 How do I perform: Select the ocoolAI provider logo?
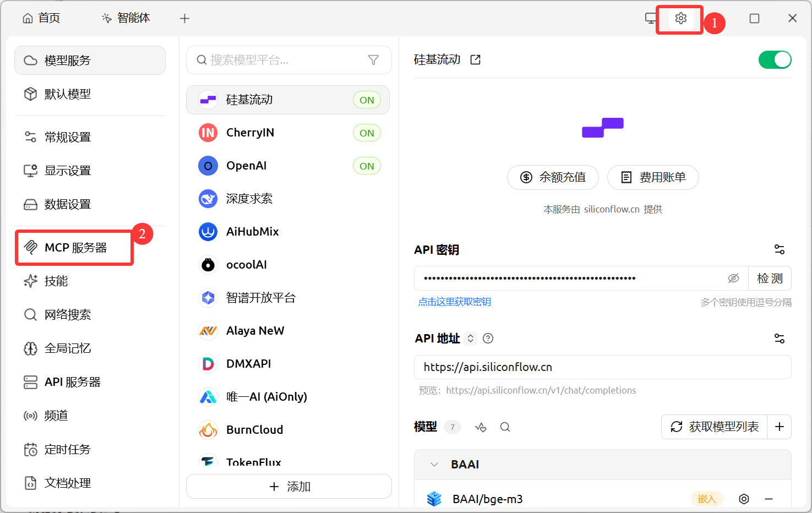[208, 265]
